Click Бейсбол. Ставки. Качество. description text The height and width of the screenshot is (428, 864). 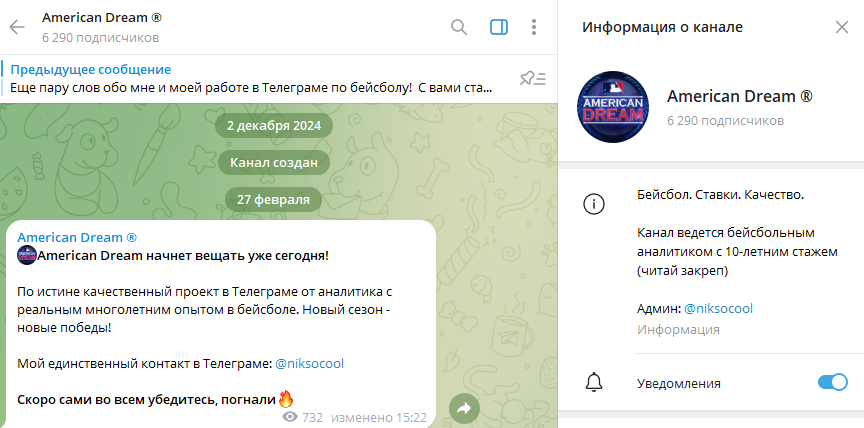[720, 195]
